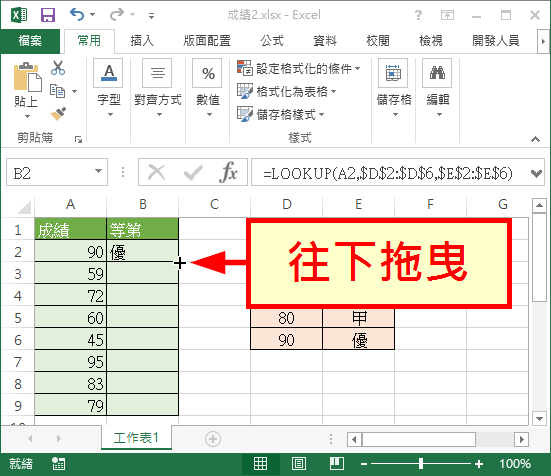Undo the last action
The width and height of the screenshot is (551, 476).
pos(77,15)
